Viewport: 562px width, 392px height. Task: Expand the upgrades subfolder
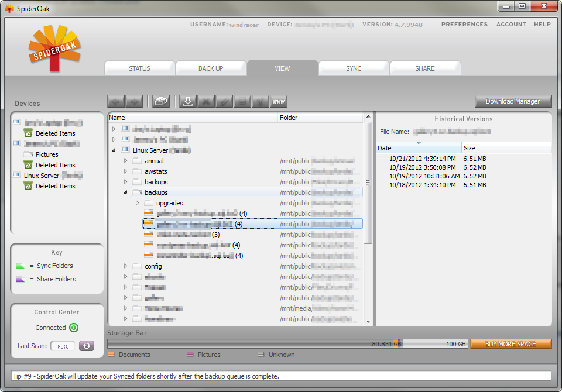click(x=137, y=203)
